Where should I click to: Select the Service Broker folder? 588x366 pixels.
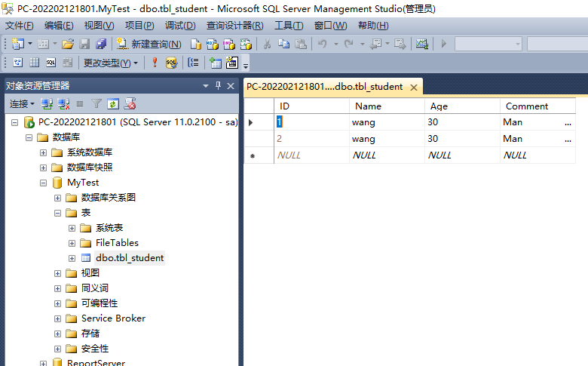pos(113,318)
